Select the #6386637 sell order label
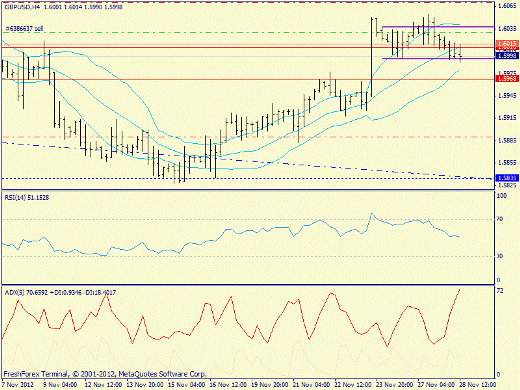The height and width of the screenshot is (390, 520). tap(24, 29)
